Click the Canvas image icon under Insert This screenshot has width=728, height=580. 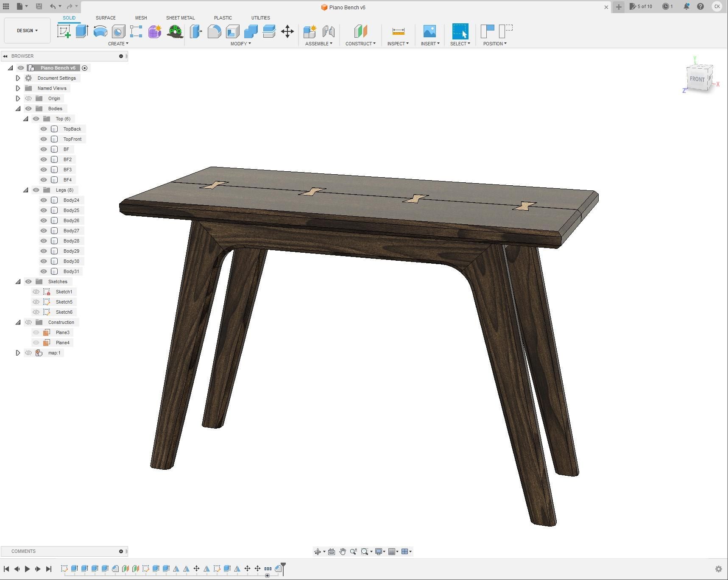coord(430,31)
